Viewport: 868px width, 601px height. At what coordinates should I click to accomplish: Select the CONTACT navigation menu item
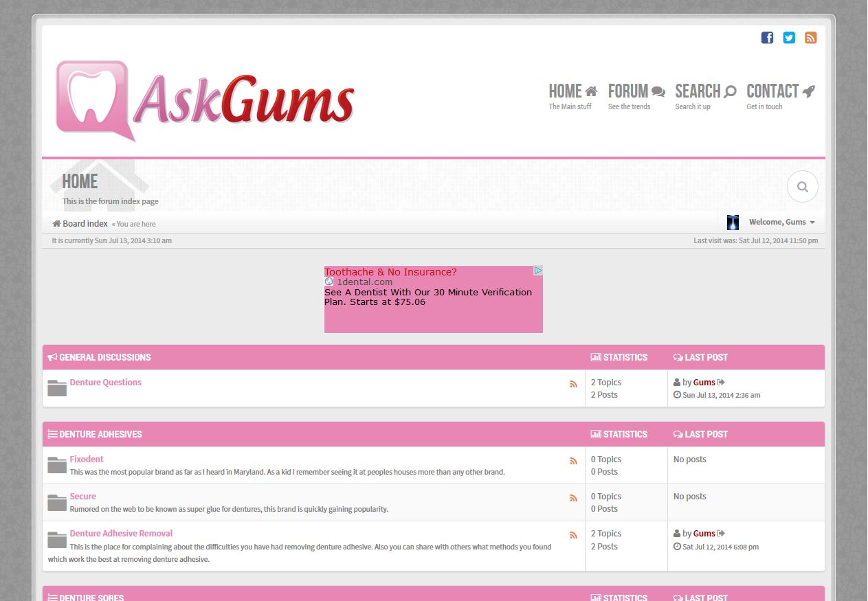[780, 91]
